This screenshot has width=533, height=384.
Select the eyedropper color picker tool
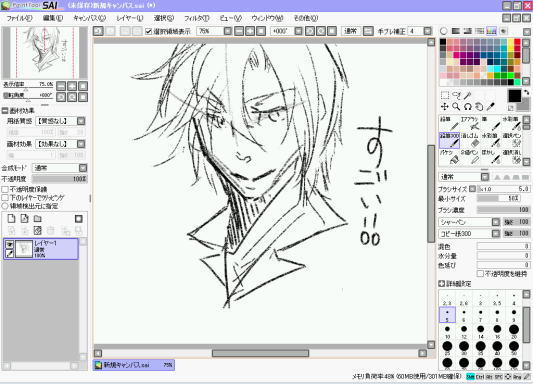[x=491, y=107]
